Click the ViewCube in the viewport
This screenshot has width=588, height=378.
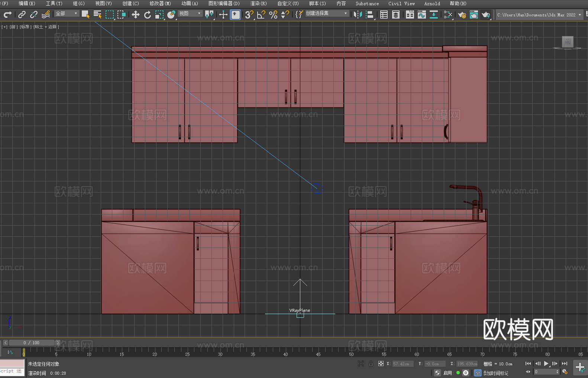click(568, 42)
